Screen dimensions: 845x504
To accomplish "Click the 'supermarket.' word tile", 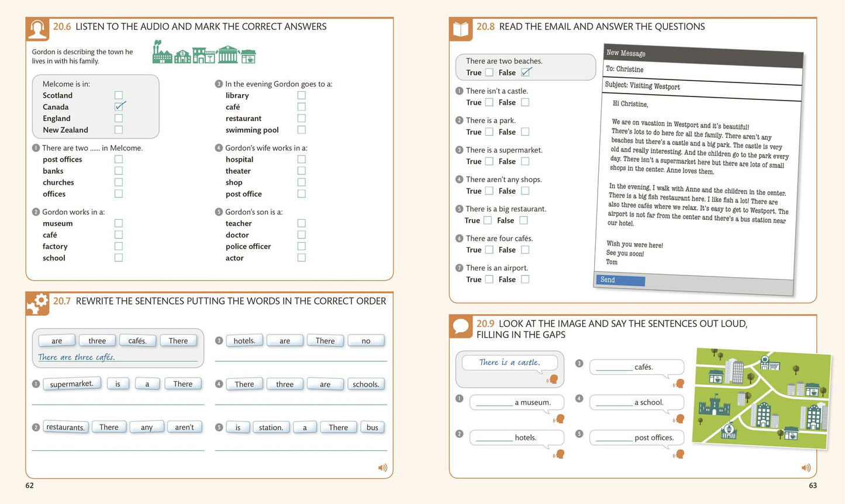I will [x=71, y=384].
